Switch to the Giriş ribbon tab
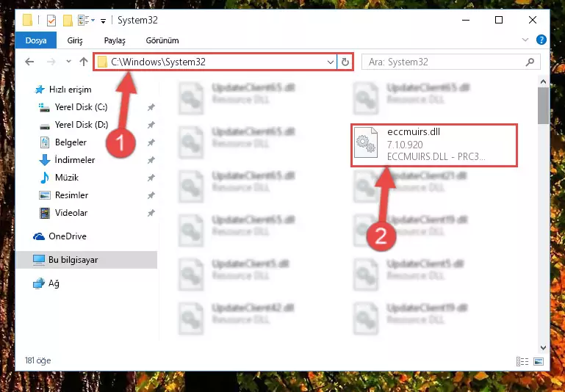This screenshot has width=565, height=392. tap(75, 40)
